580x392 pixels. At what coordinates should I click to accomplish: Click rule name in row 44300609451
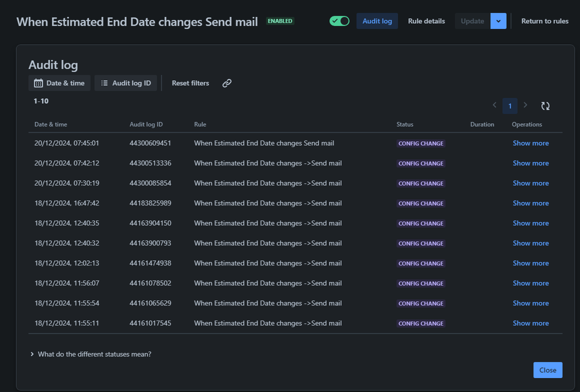[264, 143]
